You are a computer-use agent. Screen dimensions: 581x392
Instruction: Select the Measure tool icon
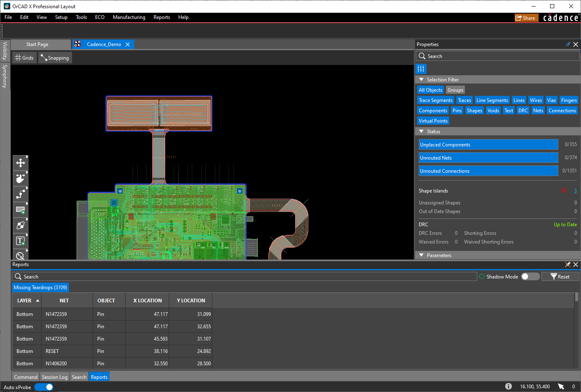[x=20, y=255]
